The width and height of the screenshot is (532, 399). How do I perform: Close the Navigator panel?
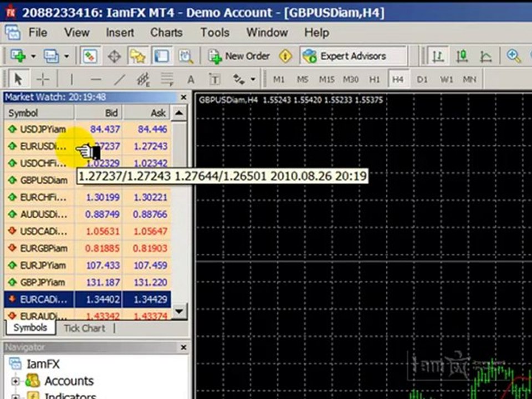183,347
